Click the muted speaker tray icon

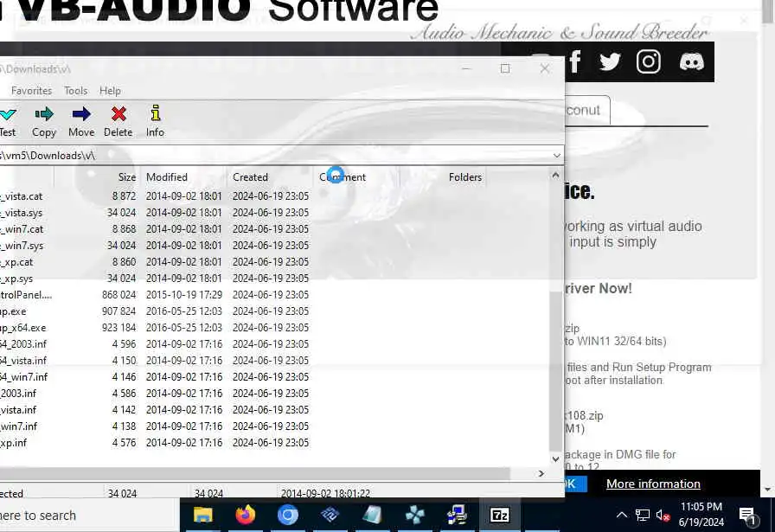coord(663,516)
